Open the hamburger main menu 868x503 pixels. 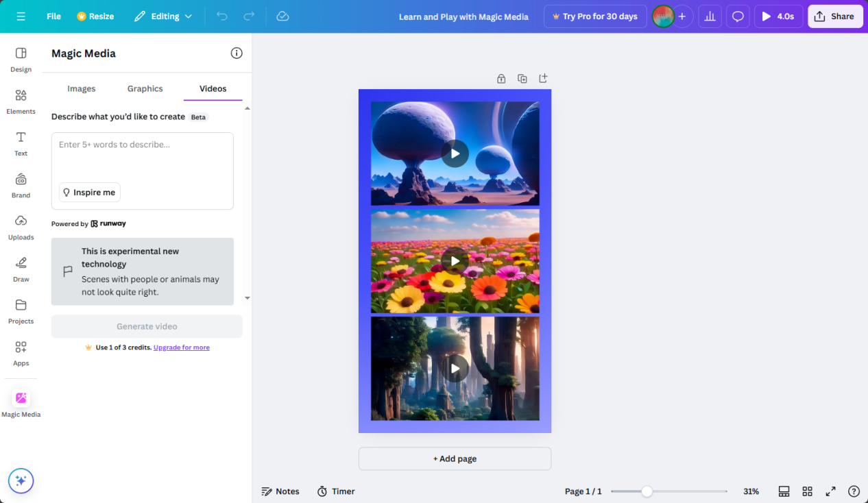(21, 16)
